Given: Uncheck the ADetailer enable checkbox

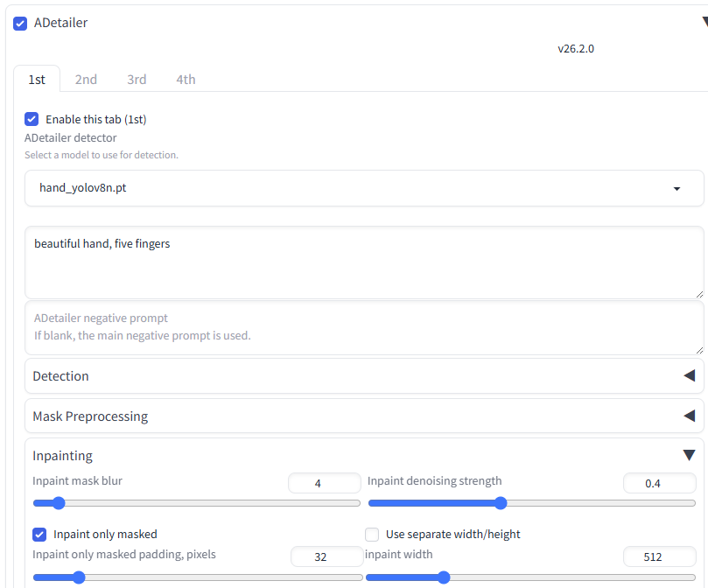Looking at the screenshot, I should tap(20, 24).
